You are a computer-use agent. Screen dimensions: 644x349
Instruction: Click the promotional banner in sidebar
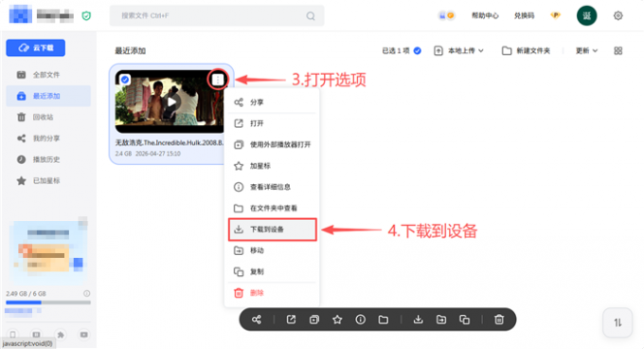click(x=48, y=252)
